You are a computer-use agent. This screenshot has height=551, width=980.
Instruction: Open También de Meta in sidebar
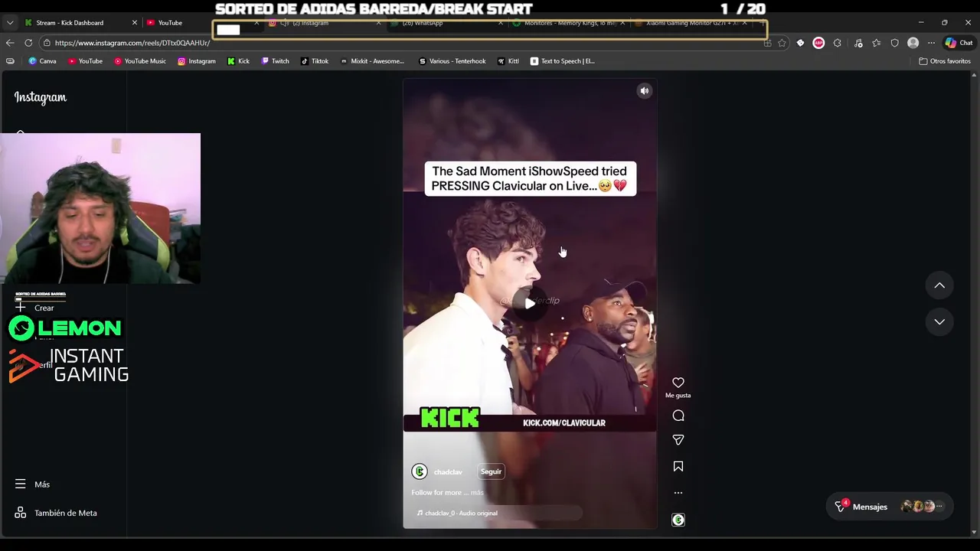pyautogui.click(x=56, y=514)
